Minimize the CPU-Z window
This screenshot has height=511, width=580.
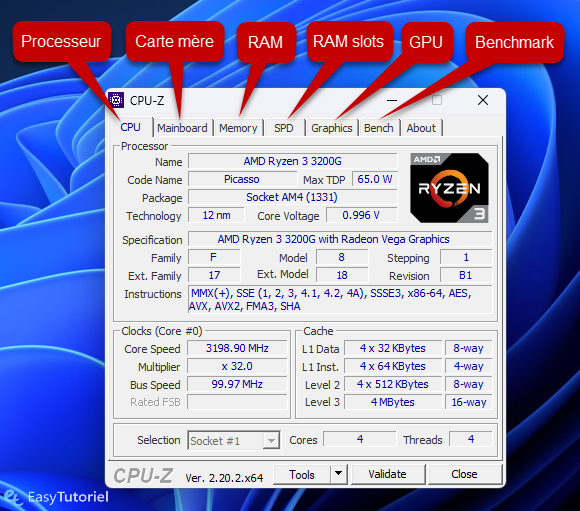pyautogui.click(x=392, y=100)
